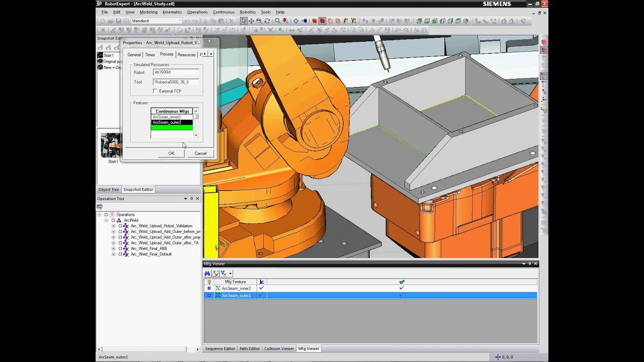Check the Operations root checkbox

(x=106, y=215)
